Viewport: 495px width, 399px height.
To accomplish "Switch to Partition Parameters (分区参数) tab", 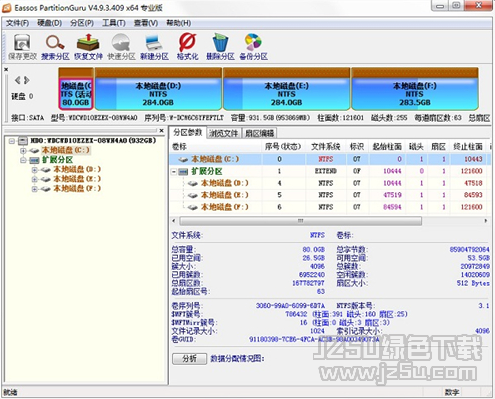I will 188,132.
